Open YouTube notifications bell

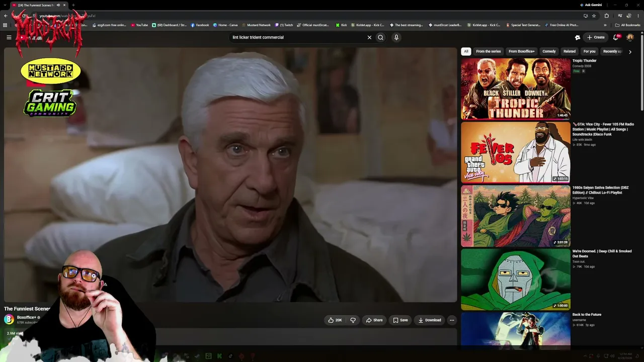coord(616,37)
